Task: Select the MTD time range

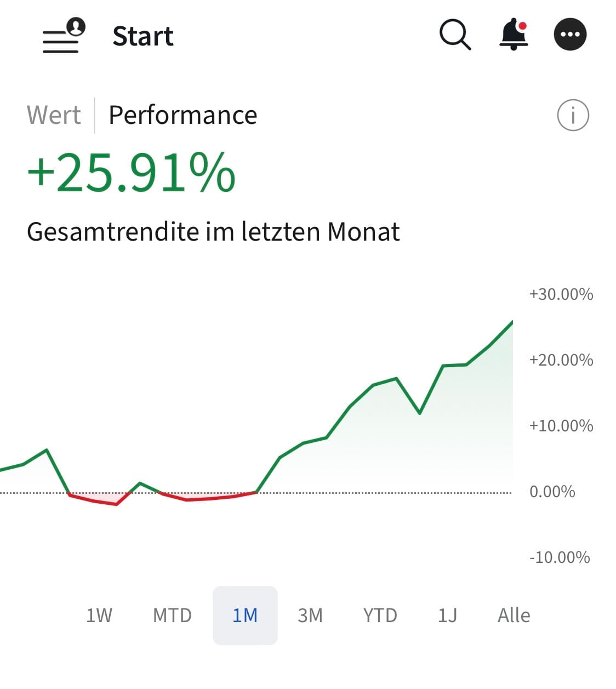Action: [172, 615]
